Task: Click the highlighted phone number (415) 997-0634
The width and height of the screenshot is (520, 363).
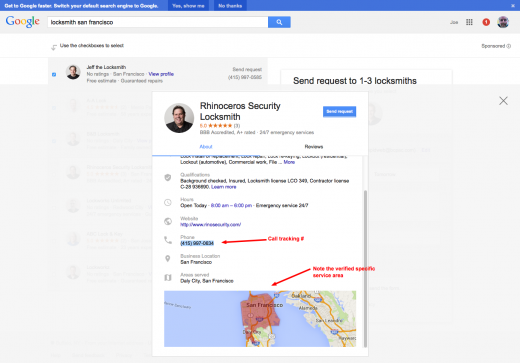Action: (x=197, y=243)
